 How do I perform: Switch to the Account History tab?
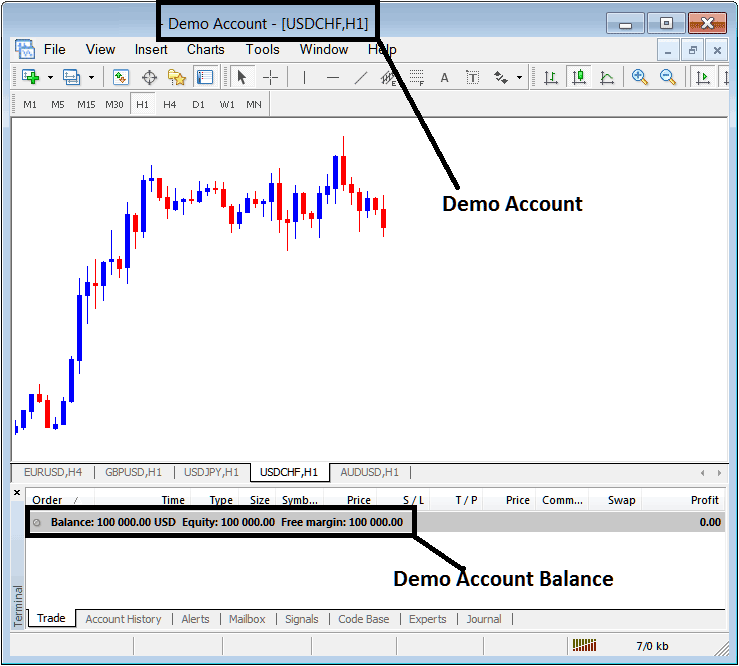(x=123, y=619)
